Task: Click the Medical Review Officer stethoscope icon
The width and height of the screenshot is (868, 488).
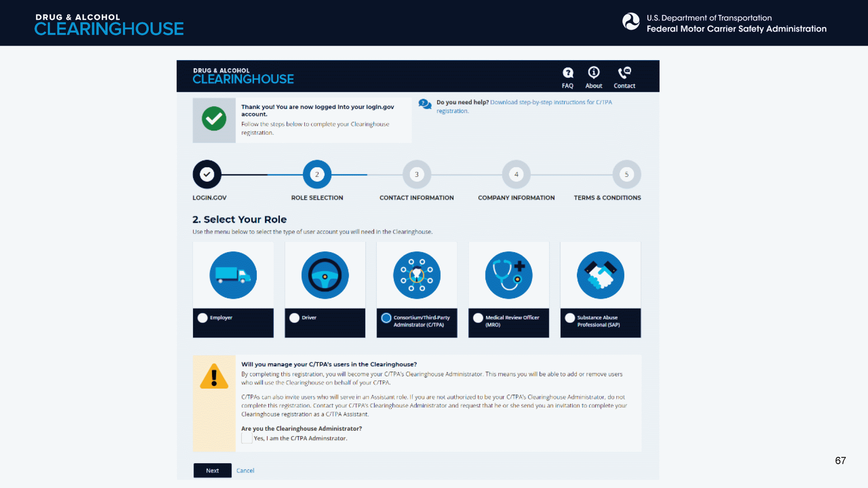Action: coord(509,275)
